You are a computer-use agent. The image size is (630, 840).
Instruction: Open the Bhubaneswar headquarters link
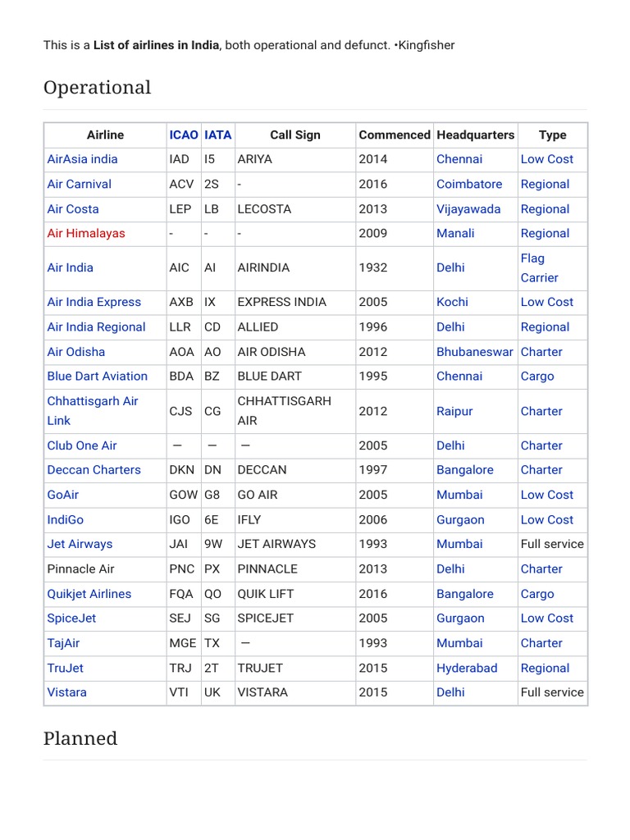474,351
